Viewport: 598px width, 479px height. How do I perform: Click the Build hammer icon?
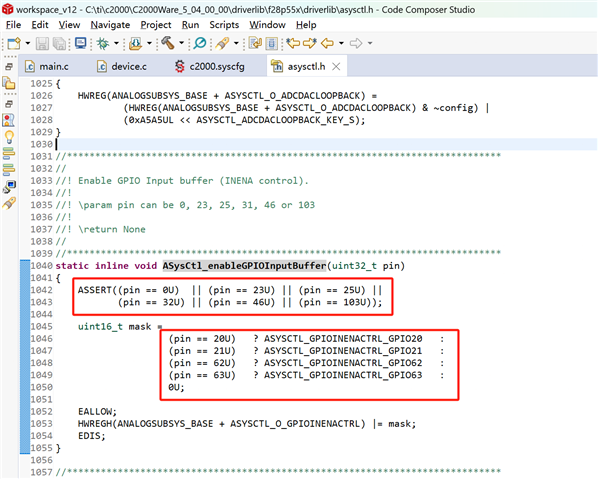tap(167, 43)
